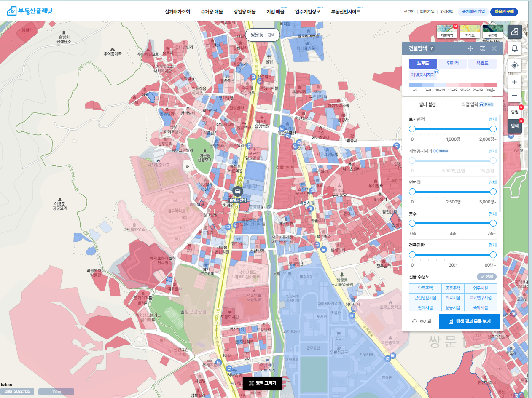Toggle the 운동시설 building use filter
Image resolution: width=532 pixels, height=398 pixels.
tap(453, 307)
